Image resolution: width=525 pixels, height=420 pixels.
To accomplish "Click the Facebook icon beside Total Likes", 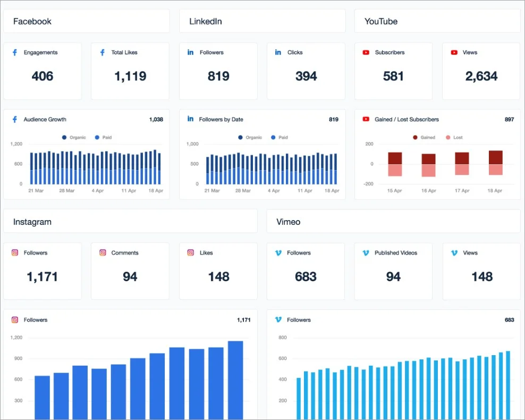I will coord(103,53).
